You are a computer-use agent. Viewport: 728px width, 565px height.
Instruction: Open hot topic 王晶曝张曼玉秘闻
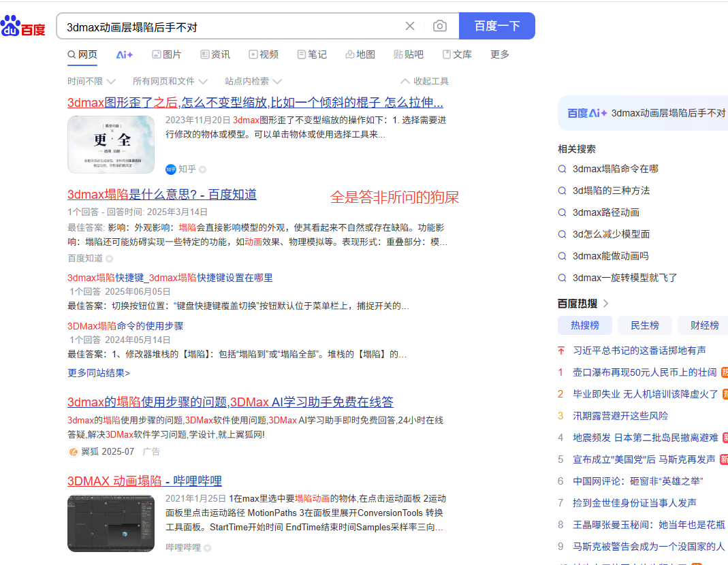(648, 525)
